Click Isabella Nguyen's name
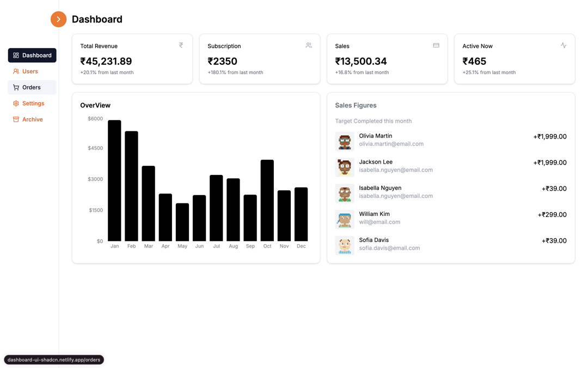 [380, 188]
